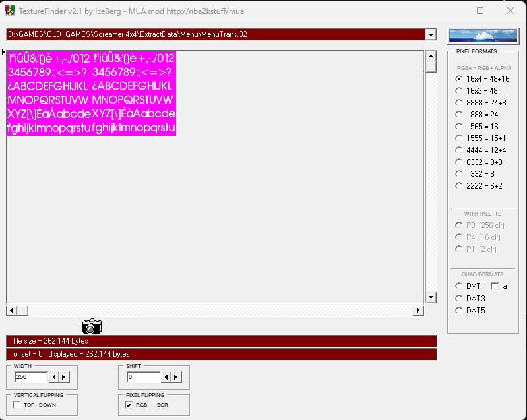This screenshot has height=420, width=527.
Task: Click the vertical scrollbar thumb
Action: (431, 67)
